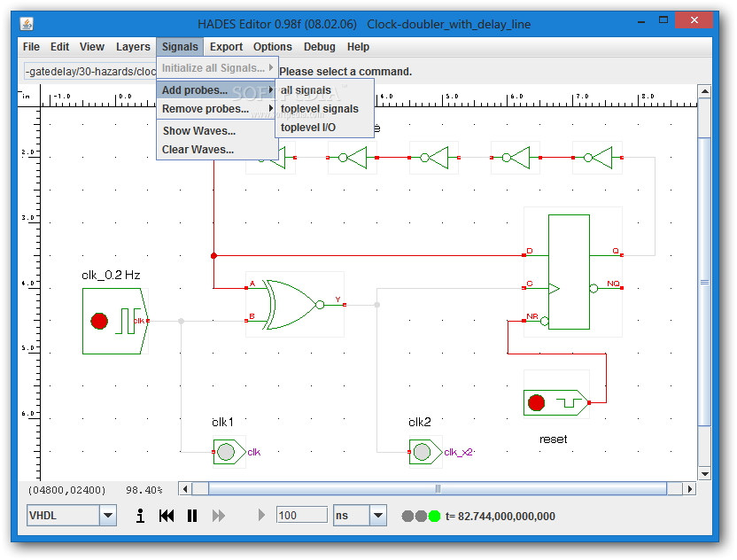Click the second inverter in the delay line

click(x=353, y=158)
